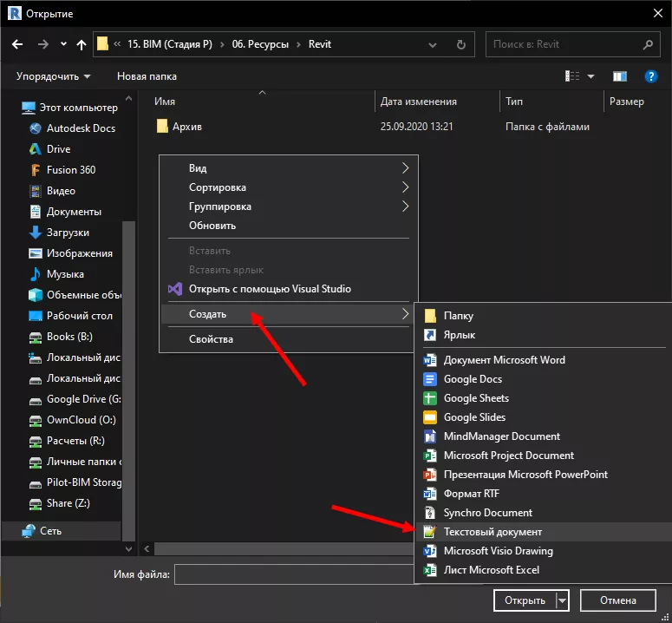672x623 pixels.
Task: Navigate up one folder level arrow
Action: (x=82, y=44)
